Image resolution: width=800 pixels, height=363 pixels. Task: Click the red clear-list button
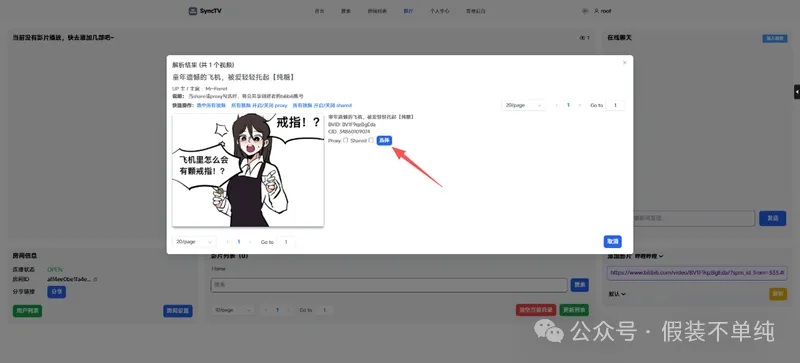(x=536, y=310)
